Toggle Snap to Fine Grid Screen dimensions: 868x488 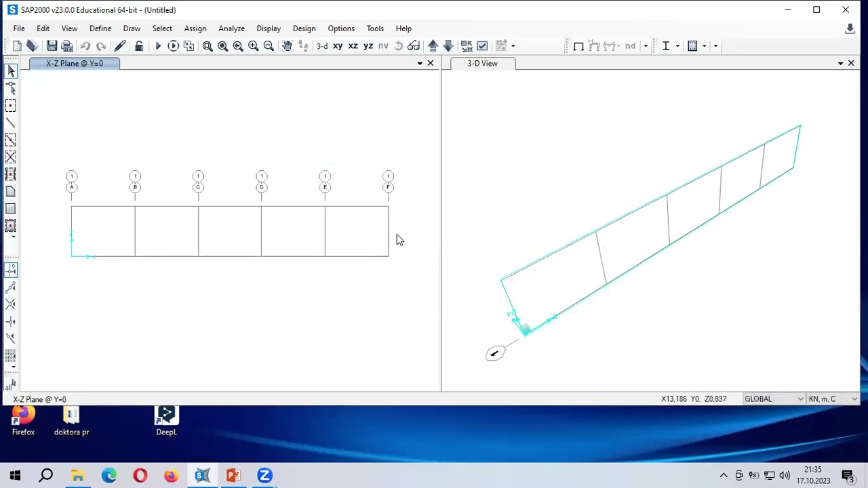tap(11, 355)
